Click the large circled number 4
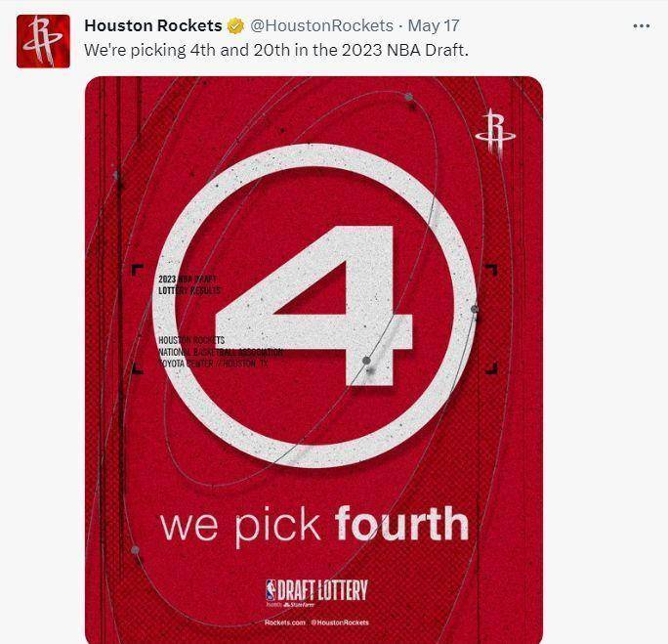Image resolution: width=668 pixels, height=644 pixels. tap(313, 306)
